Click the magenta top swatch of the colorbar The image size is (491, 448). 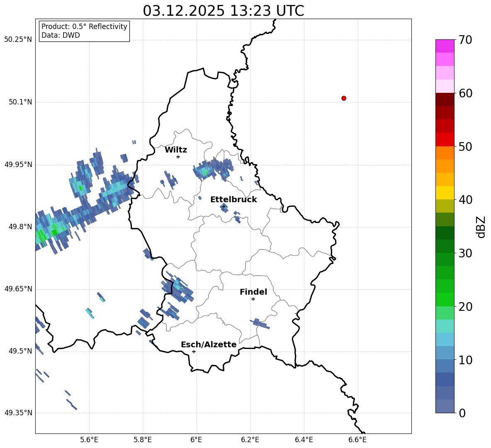pos(445,46)
